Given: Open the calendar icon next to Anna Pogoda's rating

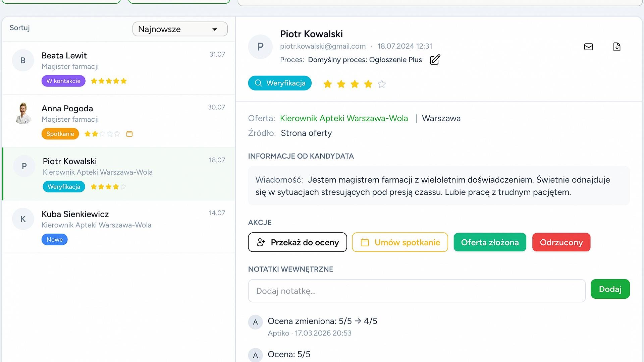Looking at the screenshot, I should (129, 134).
